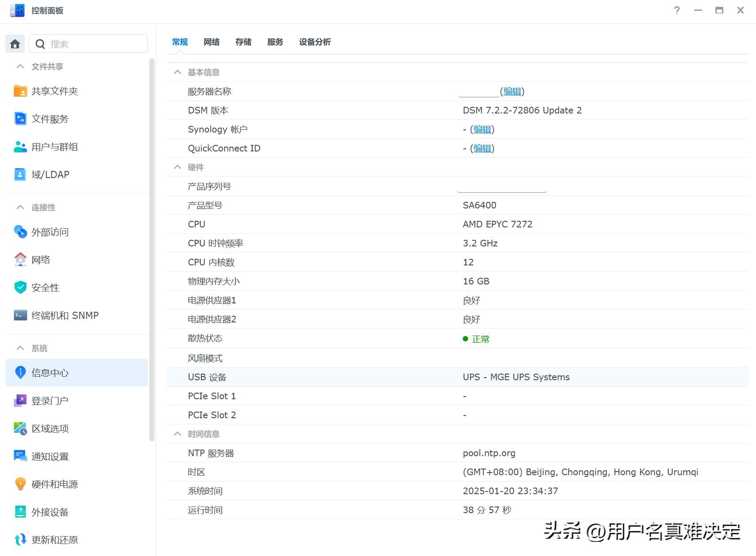The image size is (756, 556).
Task: Select the Domain/LDAP (域/LDAP) item
Action: click(x=50, y=175)
